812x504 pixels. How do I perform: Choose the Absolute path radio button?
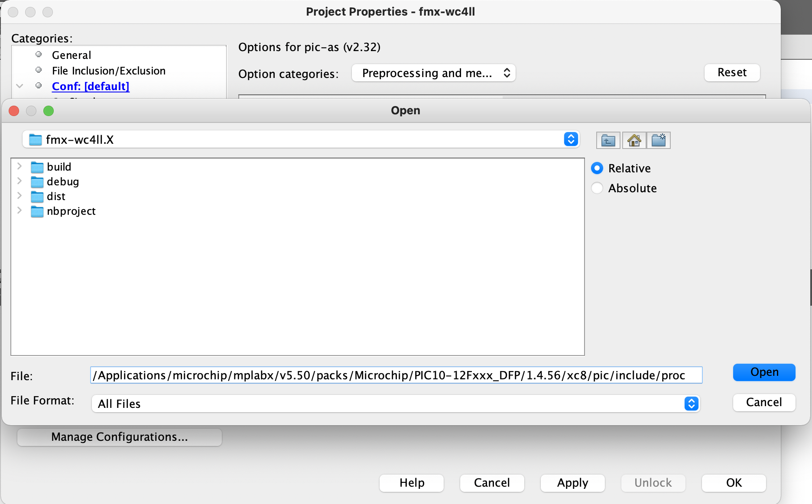coord(597,188)
